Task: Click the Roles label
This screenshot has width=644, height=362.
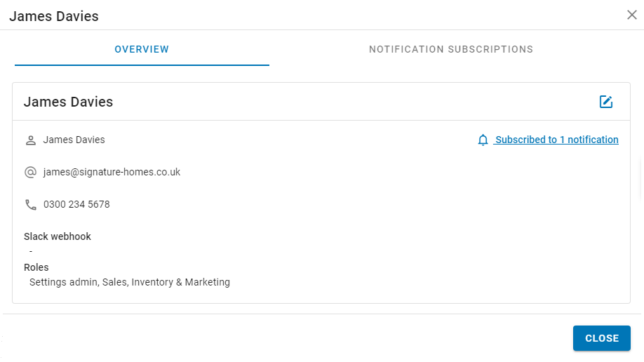Action: pos(36,267)
